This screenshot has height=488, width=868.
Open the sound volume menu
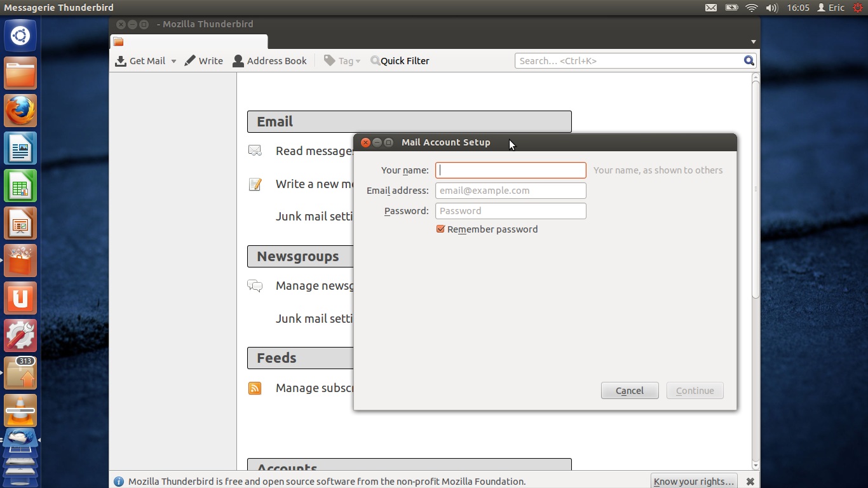(772, 8)
